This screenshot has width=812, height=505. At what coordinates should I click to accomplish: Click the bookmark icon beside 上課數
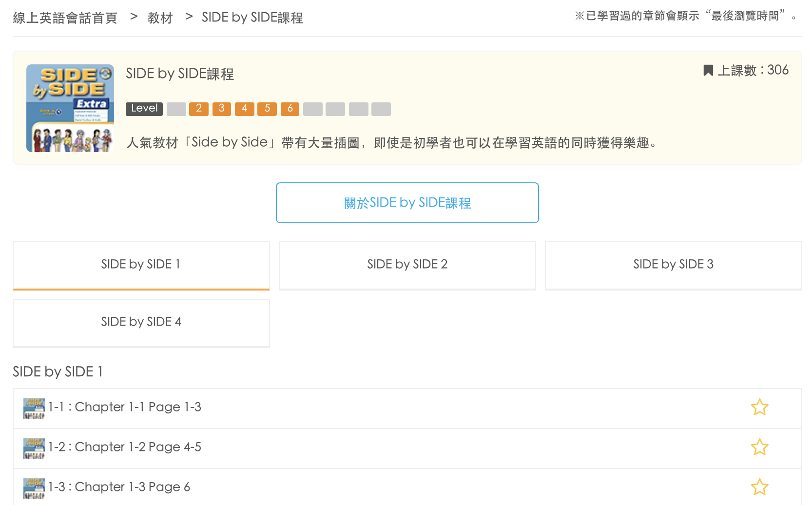click(708, 71)
